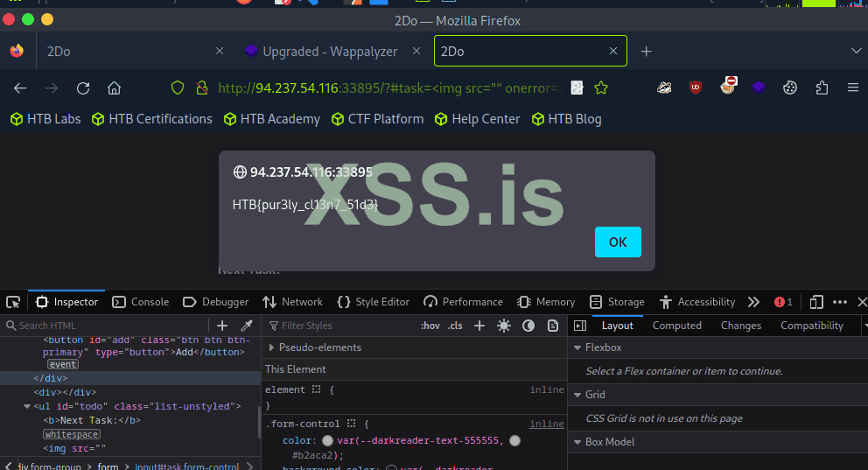The width and height of the screenshot is (868, 470).
Task: Open a new tab with plus button
Action: pyautogui.click(x=646, y=52)
